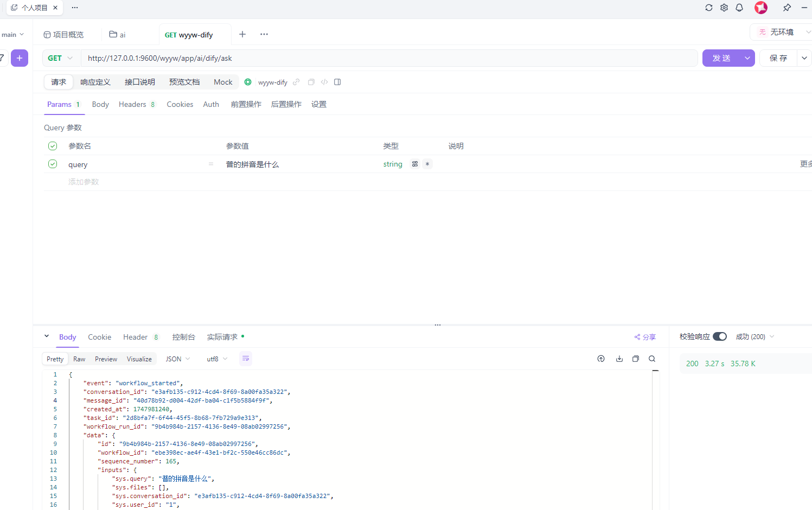Open the Cookies request tab
This screenshot has width=812, height=510.
pos(180,104)
